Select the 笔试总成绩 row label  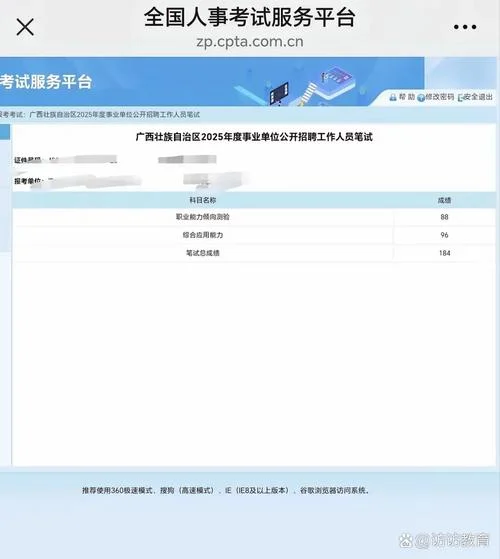202,253
